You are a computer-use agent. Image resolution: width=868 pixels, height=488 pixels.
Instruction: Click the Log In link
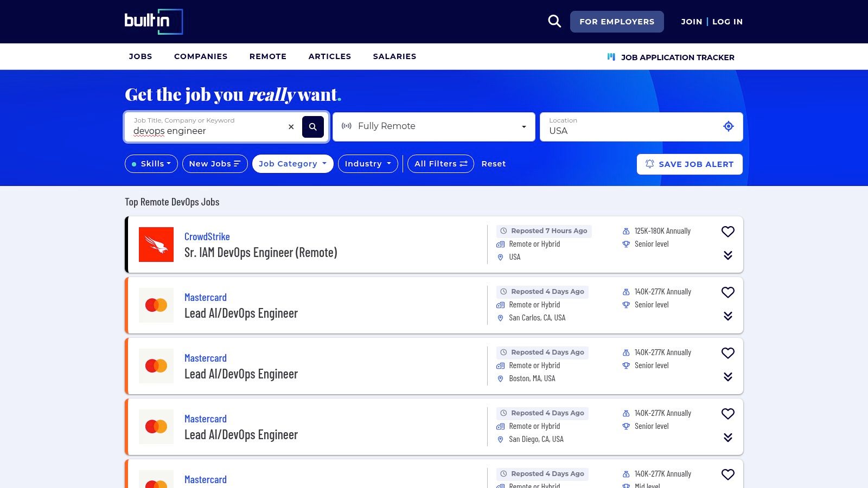(727, 22)
